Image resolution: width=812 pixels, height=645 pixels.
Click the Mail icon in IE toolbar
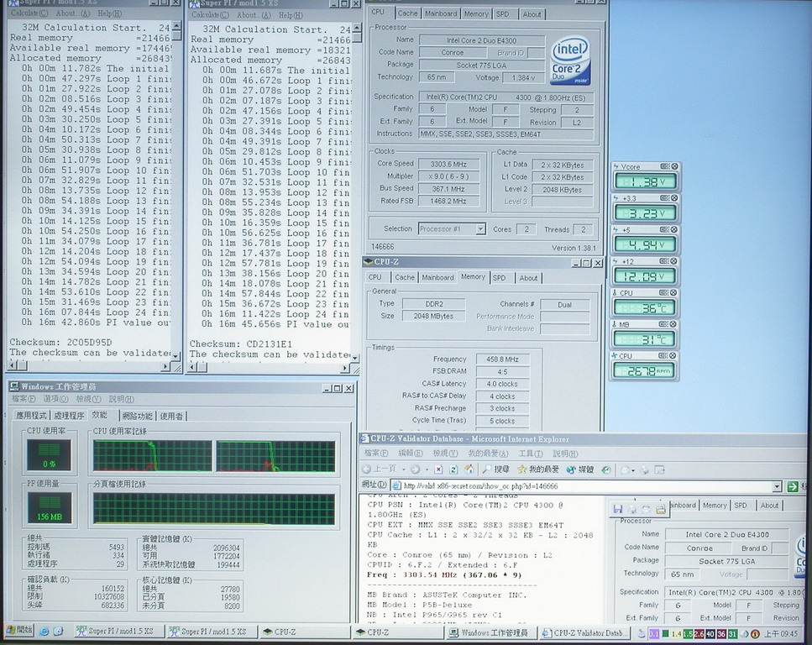click(626, 469)
